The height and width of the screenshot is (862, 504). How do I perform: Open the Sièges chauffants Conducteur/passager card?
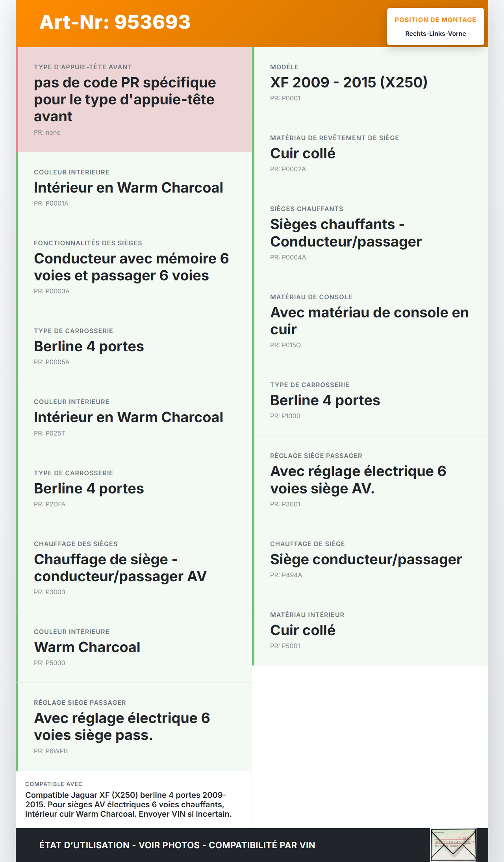tap(371, 233)
